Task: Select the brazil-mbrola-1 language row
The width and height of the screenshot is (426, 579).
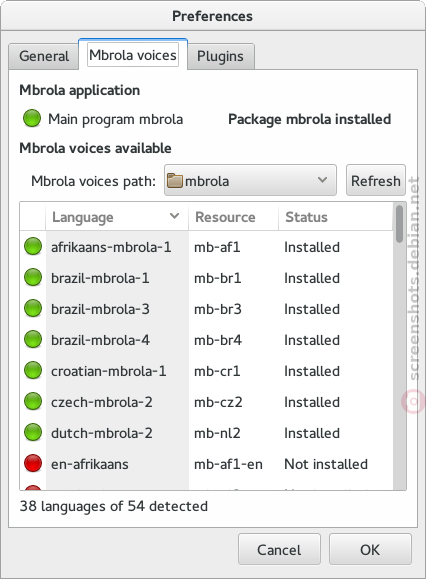Action: [206, 278]
